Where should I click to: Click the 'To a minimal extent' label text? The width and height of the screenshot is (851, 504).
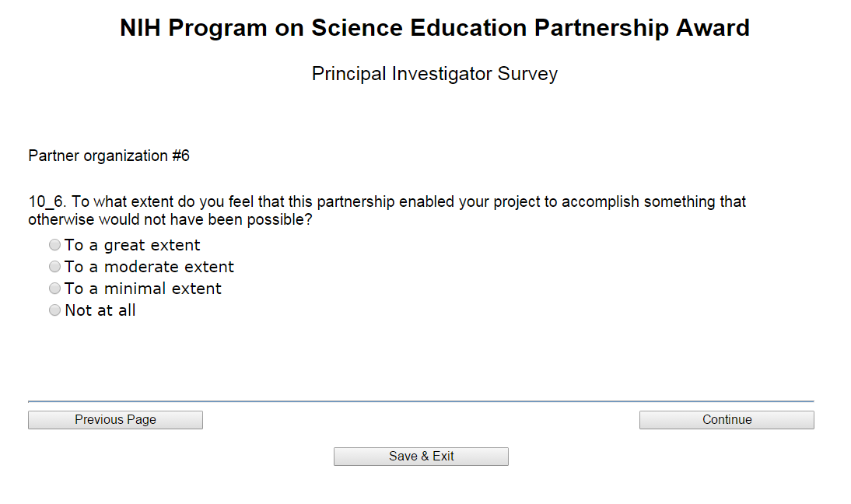pos(143,289)
